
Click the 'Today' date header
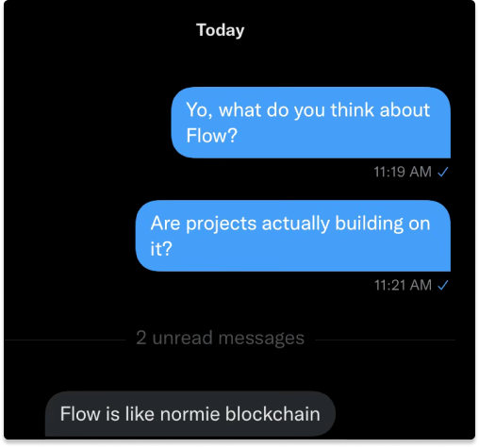coord(220,30)
